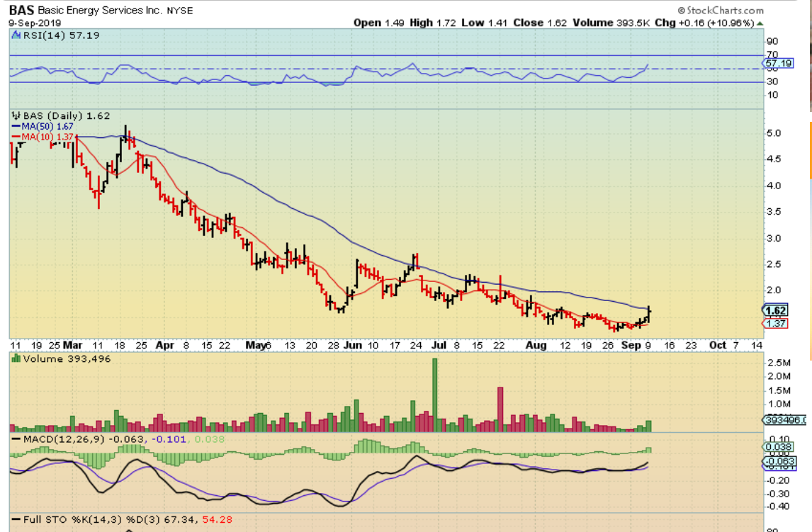Click the -0.063 MACD value tag
This screenshot has width=812, height=532.
778,461
